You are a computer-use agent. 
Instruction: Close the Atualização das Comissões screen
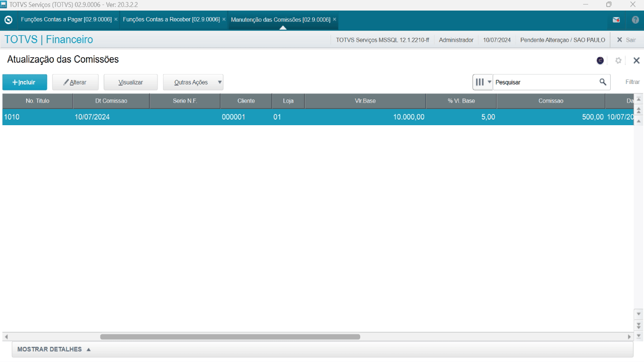tap(636, 60)
